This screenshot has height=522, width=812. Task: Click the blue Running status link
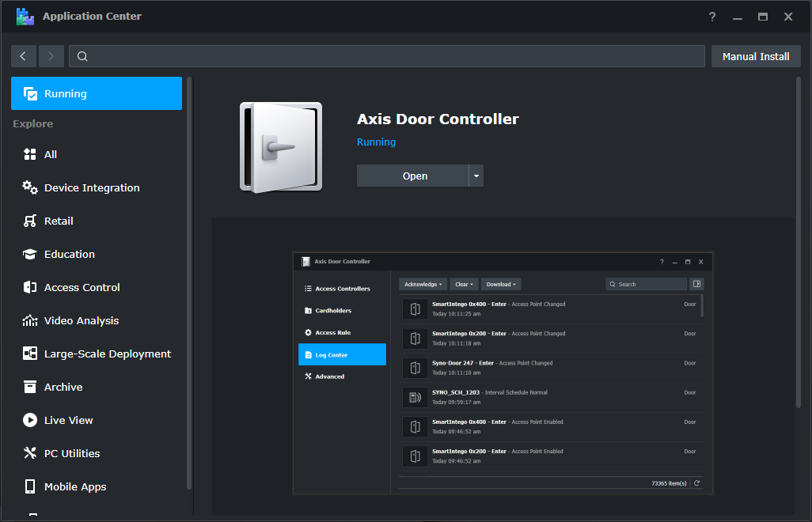pos(376,142)
